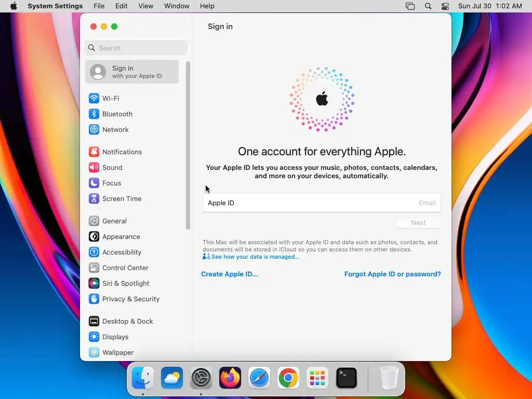Close the System Settings window
This screenshot has height=399, width=532.
click(x=94, y=26)
